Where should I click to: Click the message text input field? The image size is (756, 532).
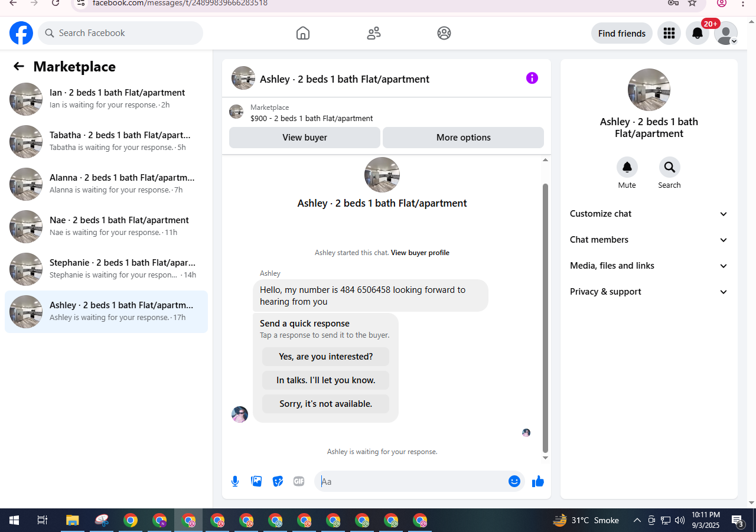(412, 481)
